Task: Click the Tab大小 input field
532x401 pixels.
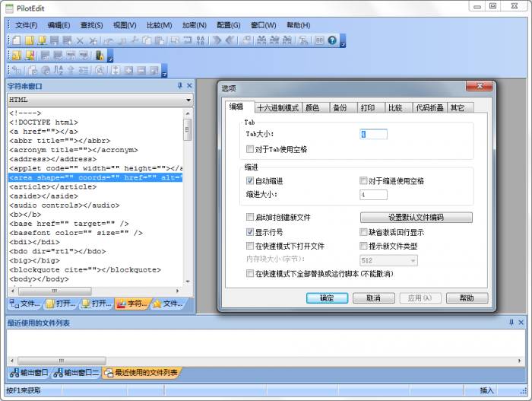Action: 373,134
